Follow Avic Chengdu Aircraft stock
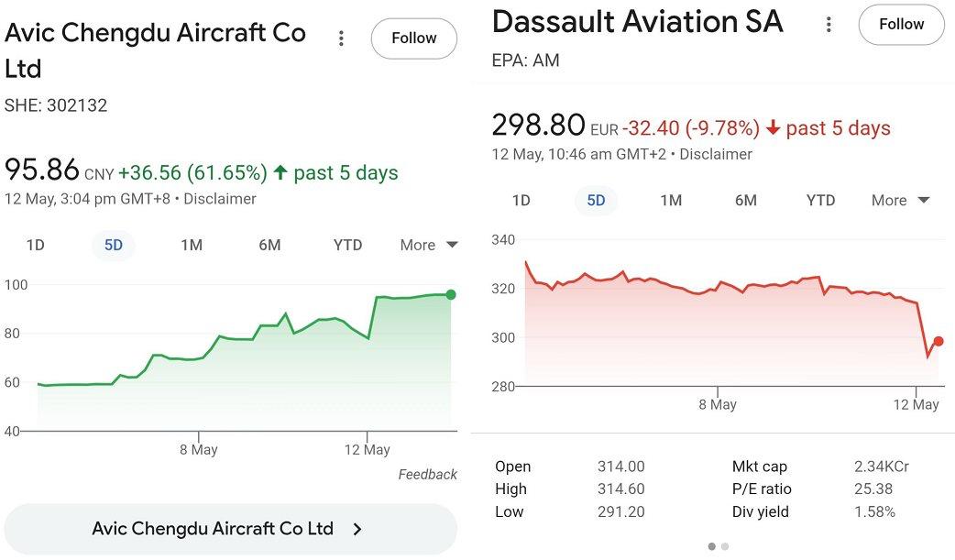955x560 pixels. (x=413, y=38)
